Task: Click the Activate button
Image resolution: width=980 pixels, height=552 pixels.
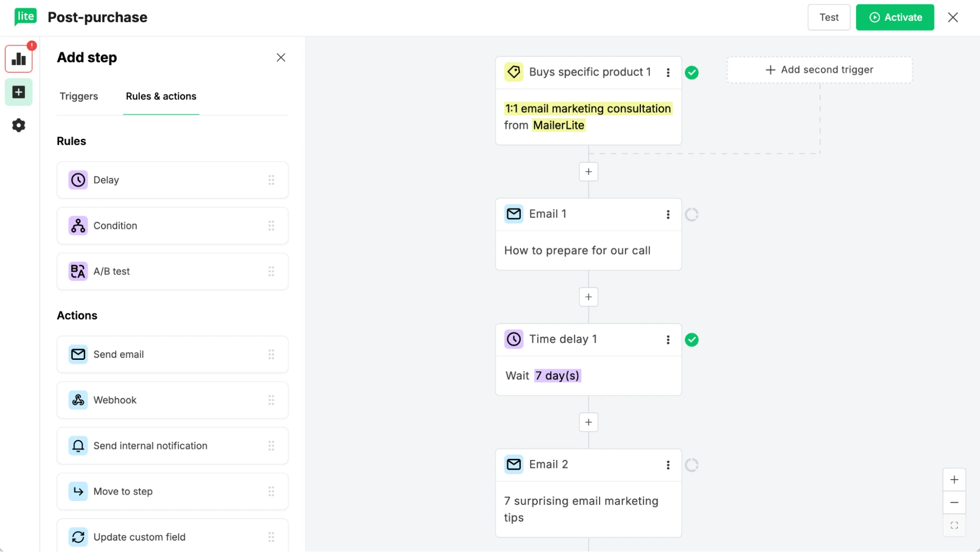Action: pos(895,17)
